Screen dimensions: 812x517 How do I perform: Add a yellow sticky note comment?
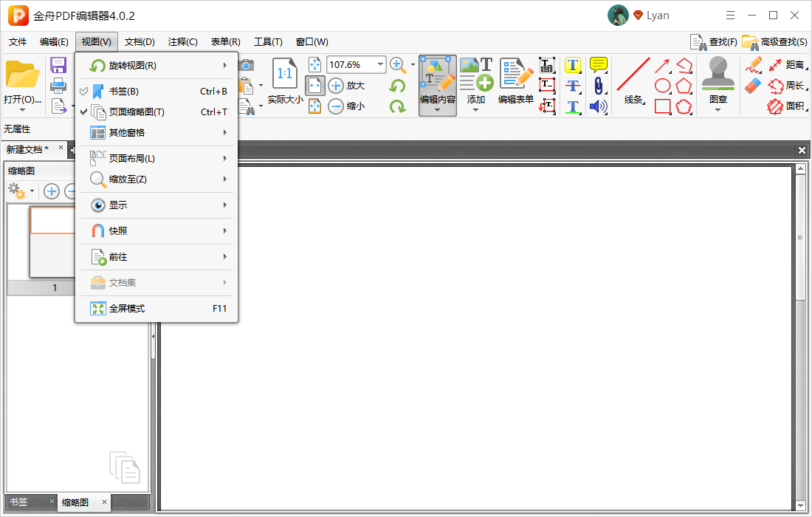[x=599, y=65]
